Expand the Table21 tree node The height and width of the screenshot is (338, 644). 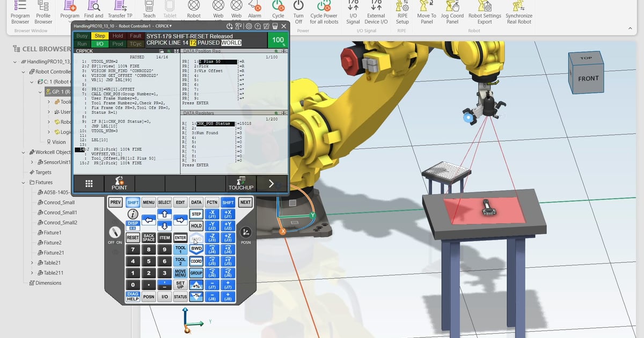31,263
